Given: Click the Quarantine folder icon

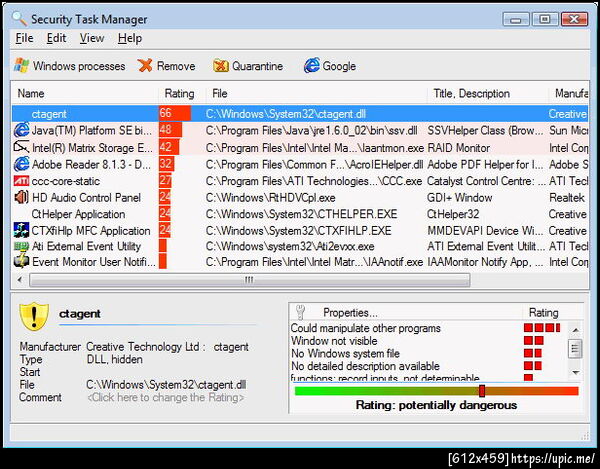Looking at the screenshot, I should [221, 66].
